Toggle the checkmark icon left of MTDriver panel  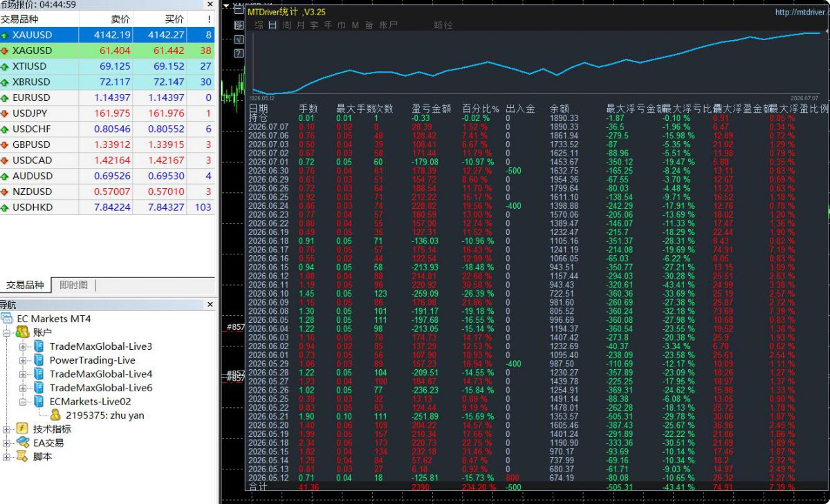(239, 39)
